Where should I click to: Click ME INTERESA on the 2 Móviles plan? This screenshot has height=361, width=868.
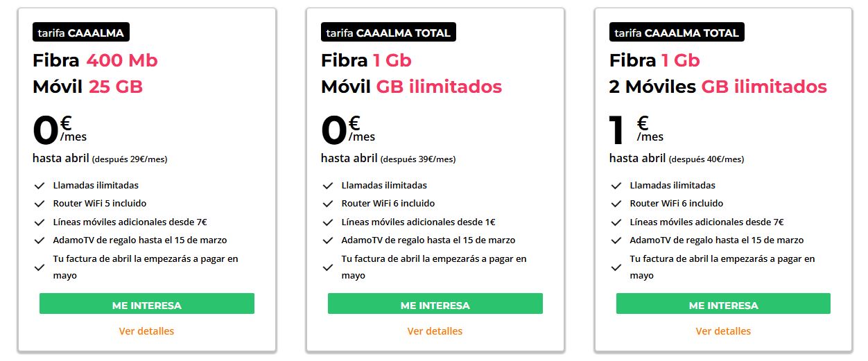click(x=723, y=305)
